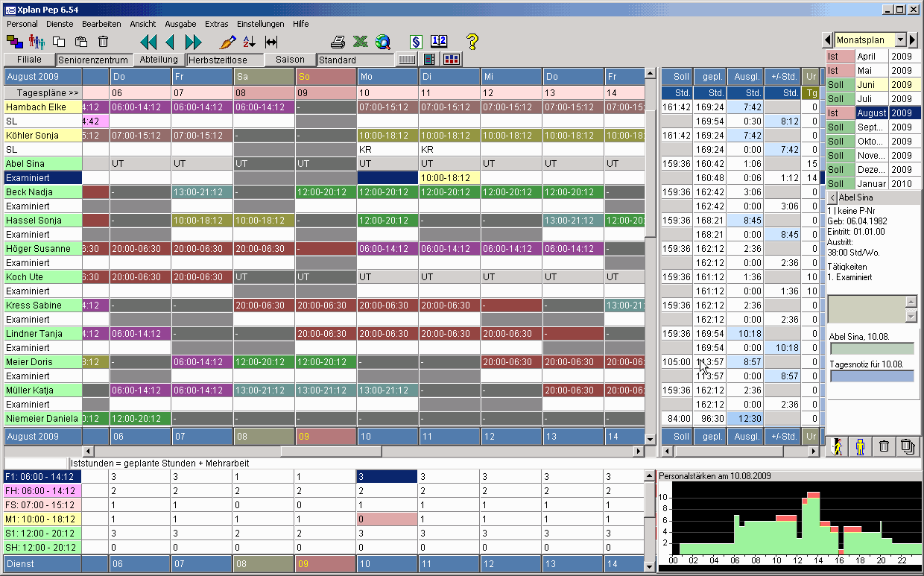The image size is (924, 576).
Task: Toggle the red-blue grid view button
Action: point(452,60)
